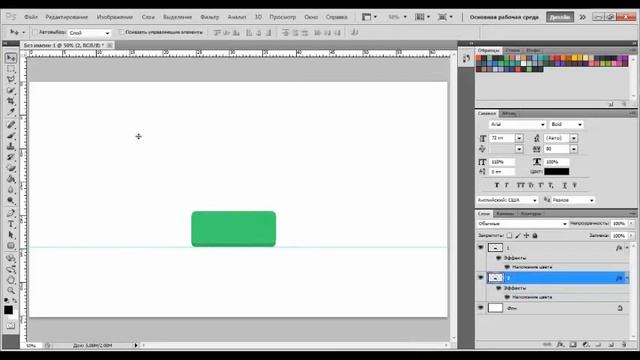Add layer style via fx icon

click(560, 344)
